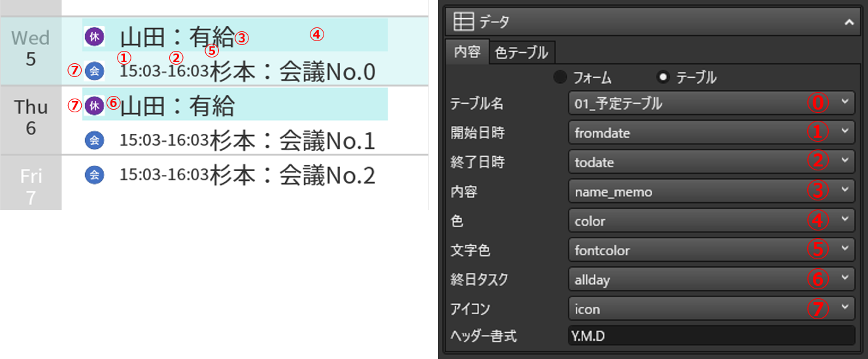Select the フォーム radio button
868x359 pixels.
(560, 78)
